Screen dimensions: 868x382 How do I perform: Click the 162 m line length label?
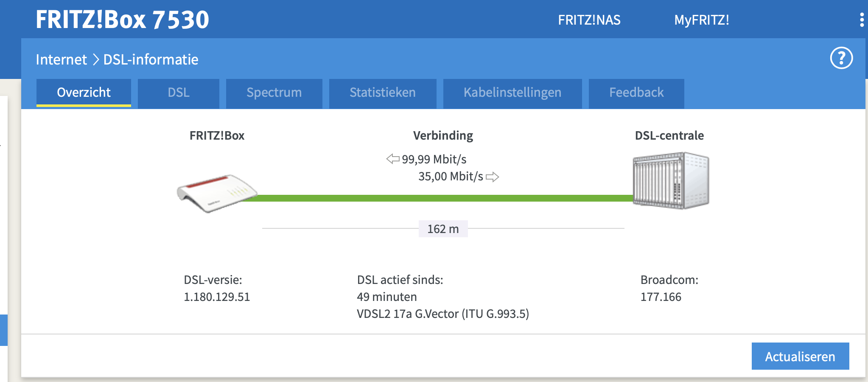click(x=443, y=229)
